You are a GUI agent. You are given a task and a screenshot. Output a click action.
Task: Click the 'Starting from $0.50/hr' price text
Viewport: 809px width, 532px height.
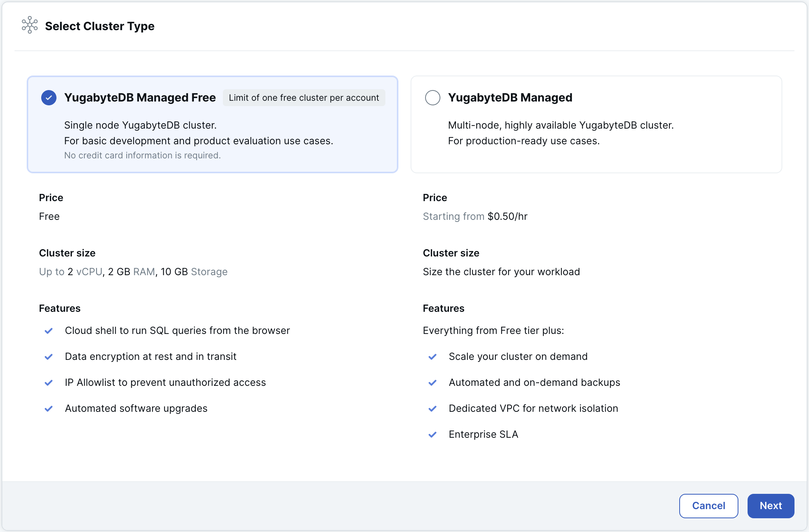pyautogui.click(x=475, y=216)
